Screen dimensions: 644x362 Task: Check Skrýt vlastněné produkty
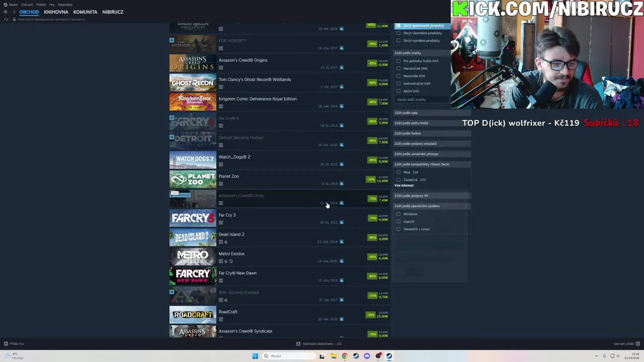(398, 33)
